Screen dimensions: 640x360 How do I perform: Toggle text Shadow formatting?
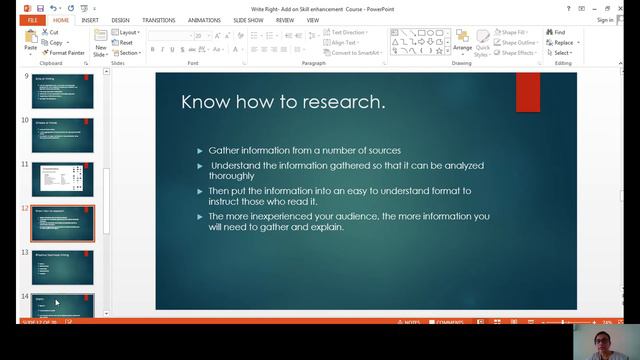point(182,49)
